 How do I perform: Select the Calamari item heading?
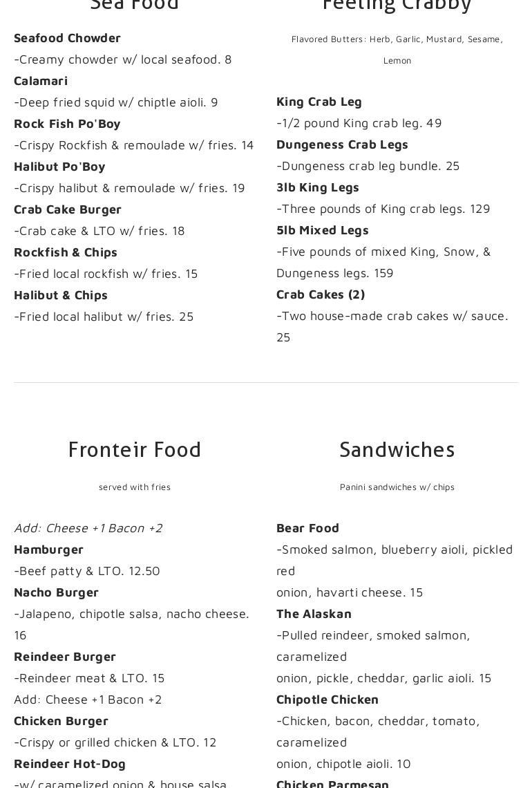pyautogui.click(x=41, y=81)
